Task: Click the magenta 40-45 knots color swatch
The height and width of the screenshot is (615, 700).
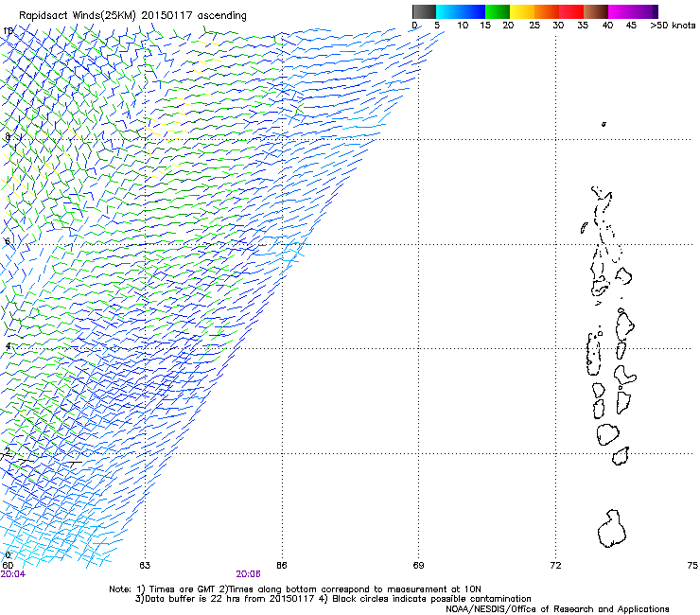Action: [621, 11]
